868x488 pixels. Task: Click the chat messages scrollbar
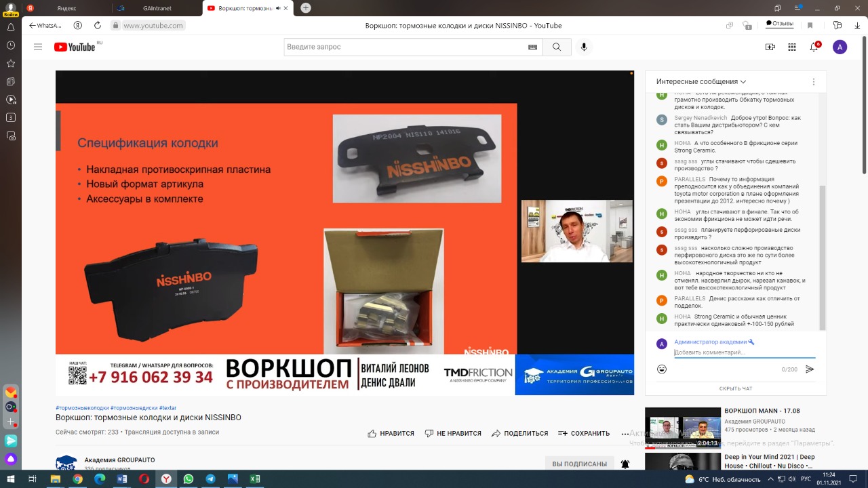(x=823, y=258)
